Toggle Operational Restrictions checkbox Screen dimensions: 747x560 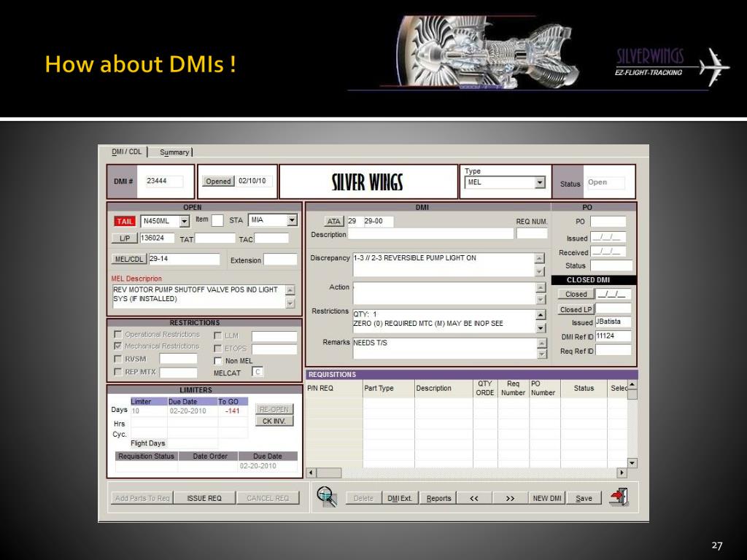point(118,334)
